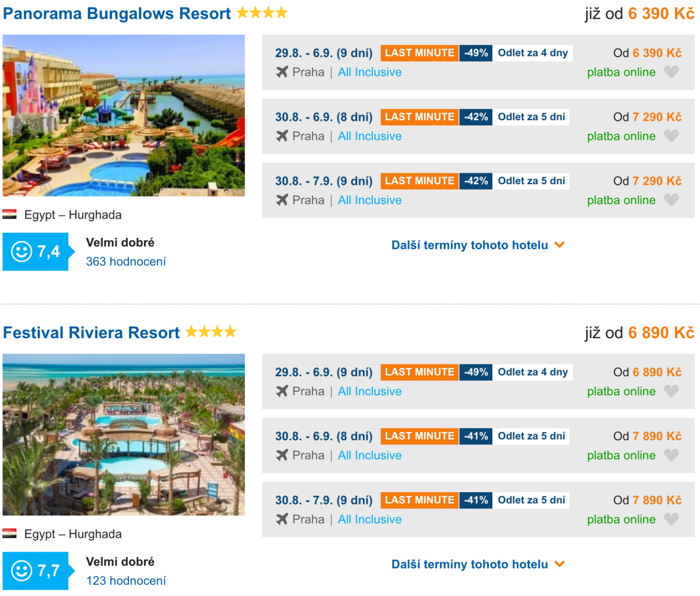Screen dimensions: 700x596
Task: Open Festival Riviera Resort photo thumbnail
Action: point(124,434)
